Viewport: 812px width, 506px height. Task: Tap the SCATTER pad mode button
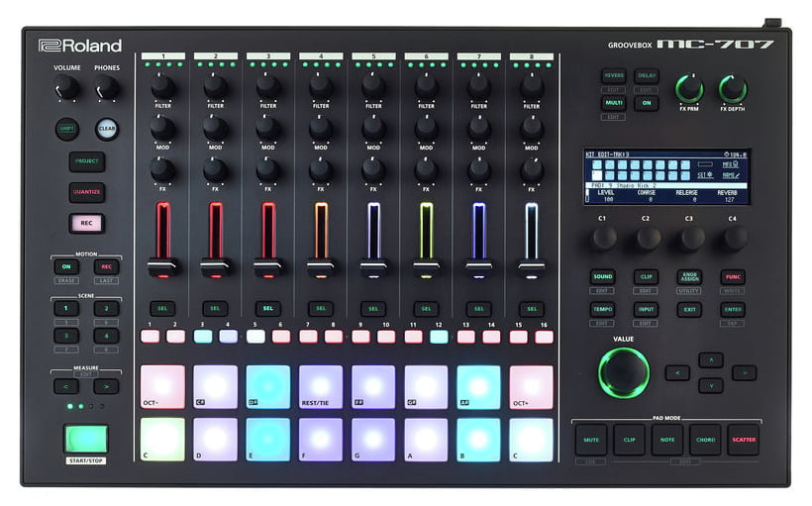pos(743,440)
